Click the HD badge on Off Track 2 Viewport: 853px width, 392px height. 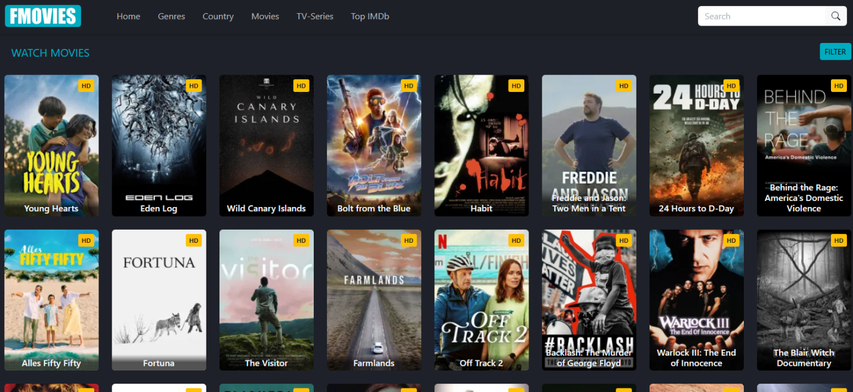point(516,240)
